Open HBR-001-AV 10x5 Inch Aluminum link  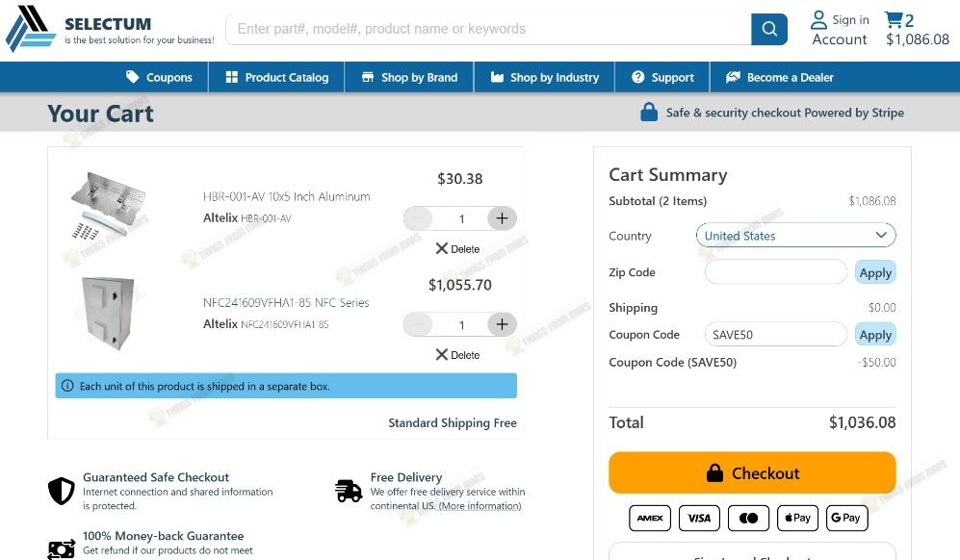click(x=287, y=196)
